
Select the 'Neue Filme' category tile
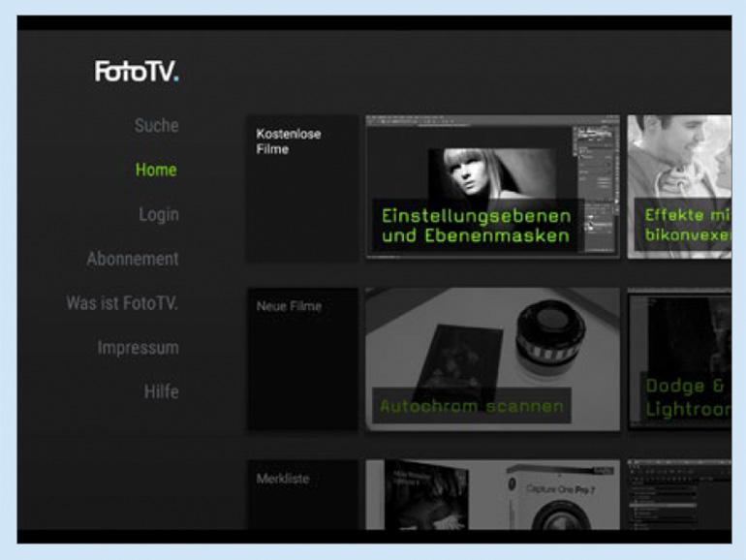(x=302, y=359)
